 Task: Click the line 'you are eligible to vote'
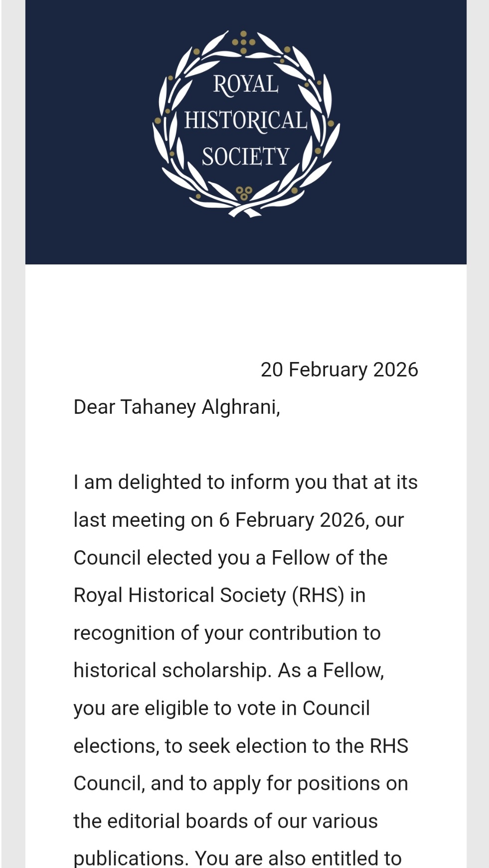pos(221,708)
